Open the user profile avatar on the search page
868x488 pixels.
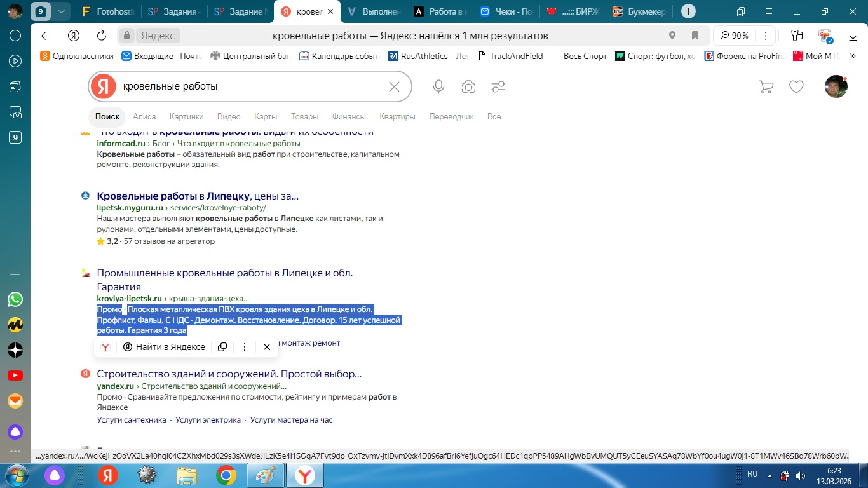coord(836,86)
